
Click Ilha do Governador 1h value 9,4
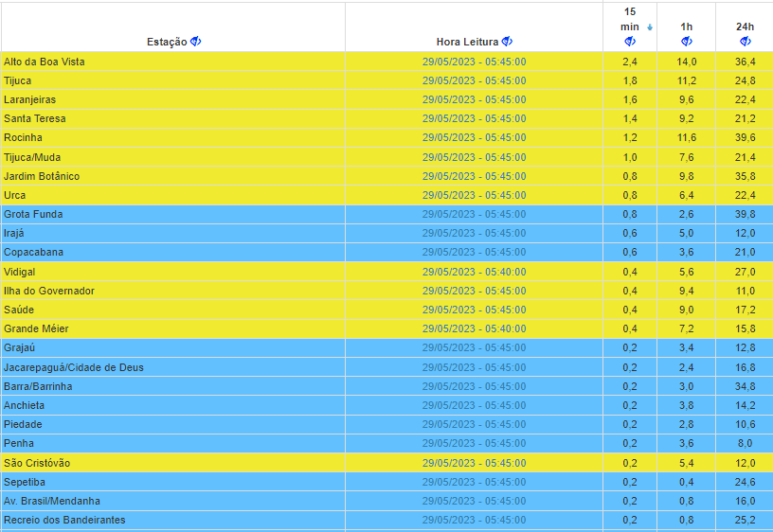687,291
